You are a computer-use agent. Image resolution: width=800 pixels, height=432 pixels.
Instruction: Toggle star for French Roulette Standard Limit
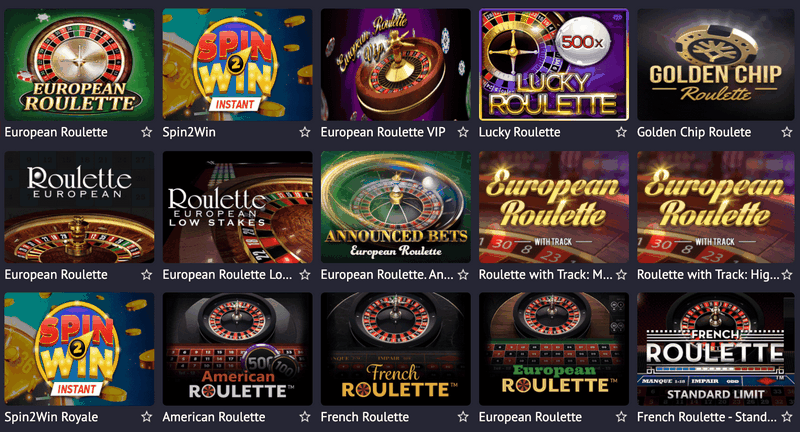tap(787, 417)
